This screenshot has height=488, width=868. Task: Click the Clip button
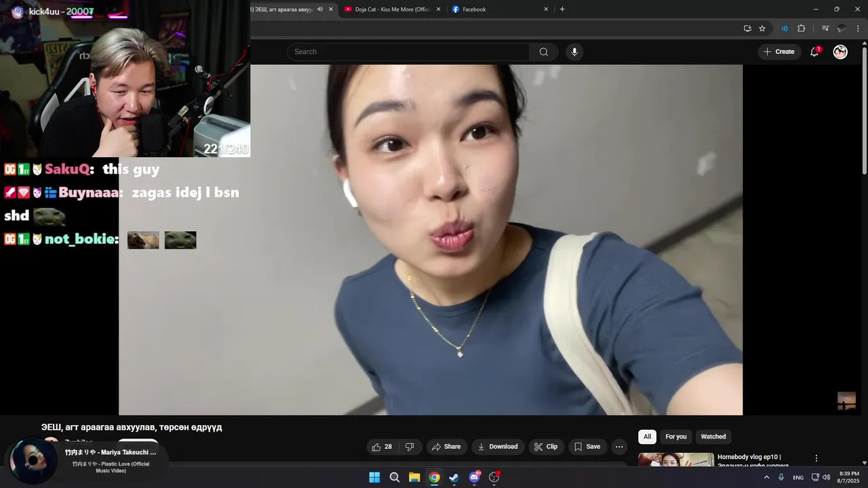click(546, 447)
